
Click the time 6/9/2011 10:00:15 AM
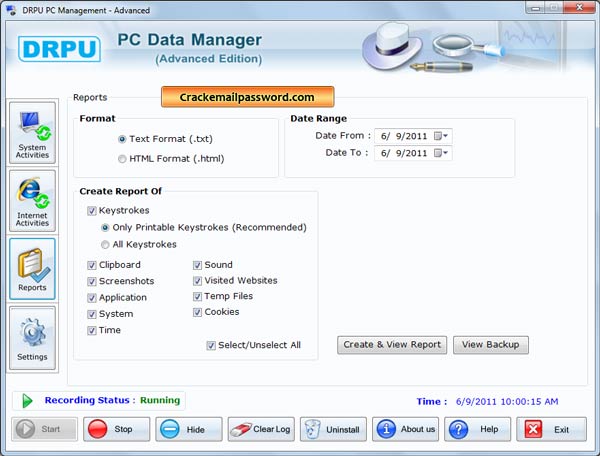coord(507,401)
